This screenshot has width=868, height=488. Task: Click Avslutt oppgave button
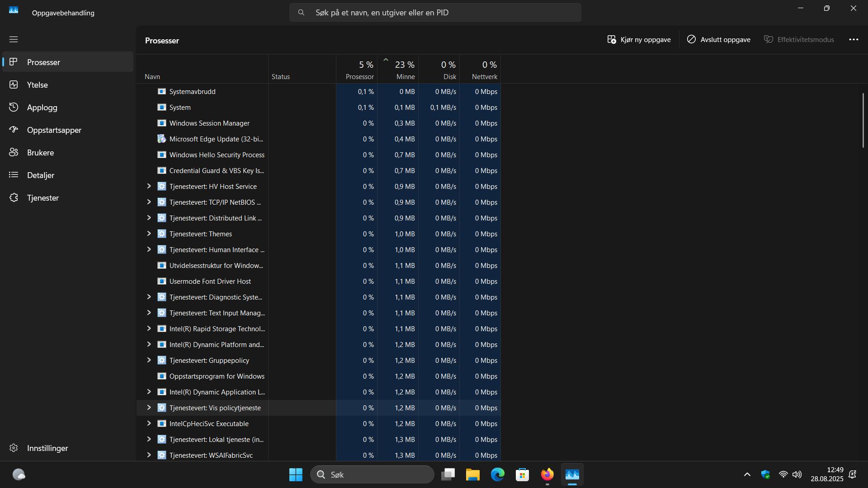pyautogui.click(x=718, y=40)
